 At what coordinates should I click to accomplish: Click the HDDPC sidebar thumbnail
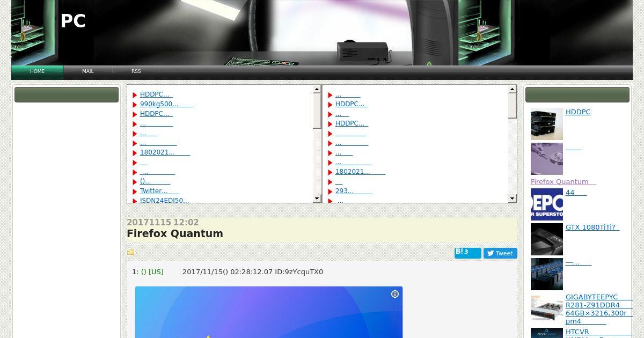point(547,124)
